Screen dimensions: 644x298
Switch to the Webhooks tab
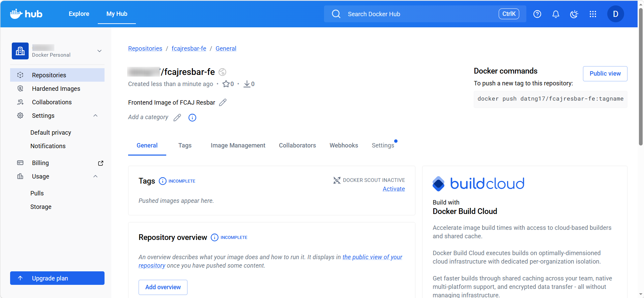click(x=344, y=145)
